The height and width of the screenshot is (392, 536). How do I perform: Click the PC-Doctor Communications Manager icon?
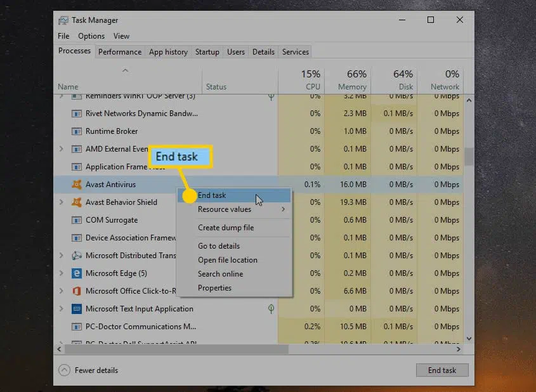click(77, 327)
